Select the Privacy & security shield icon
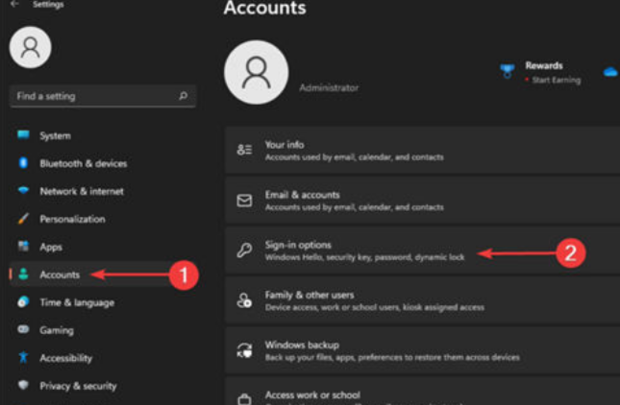 23,385
